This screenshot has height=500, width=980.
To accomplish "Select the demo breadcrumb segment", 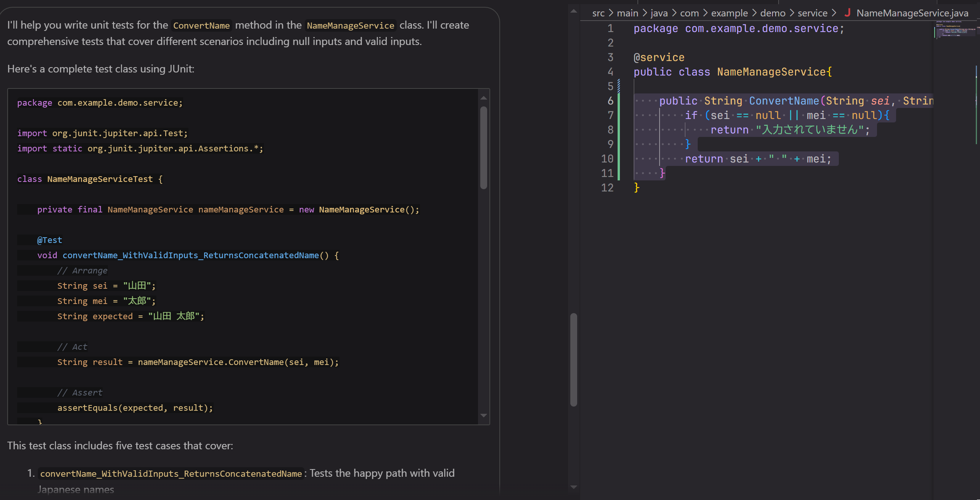I will click(773, 13).
